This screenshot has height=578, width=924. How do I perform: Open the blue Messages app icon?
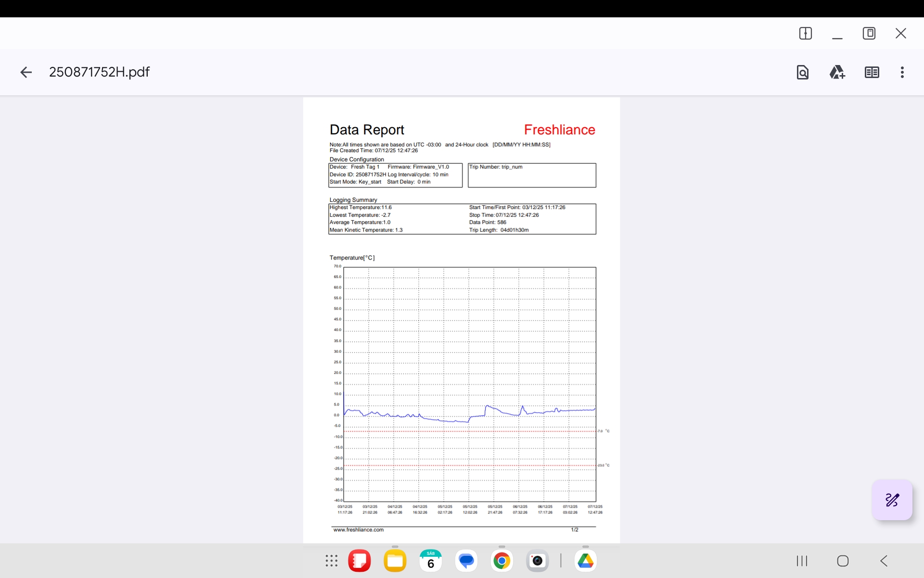[x=466, y=561]
